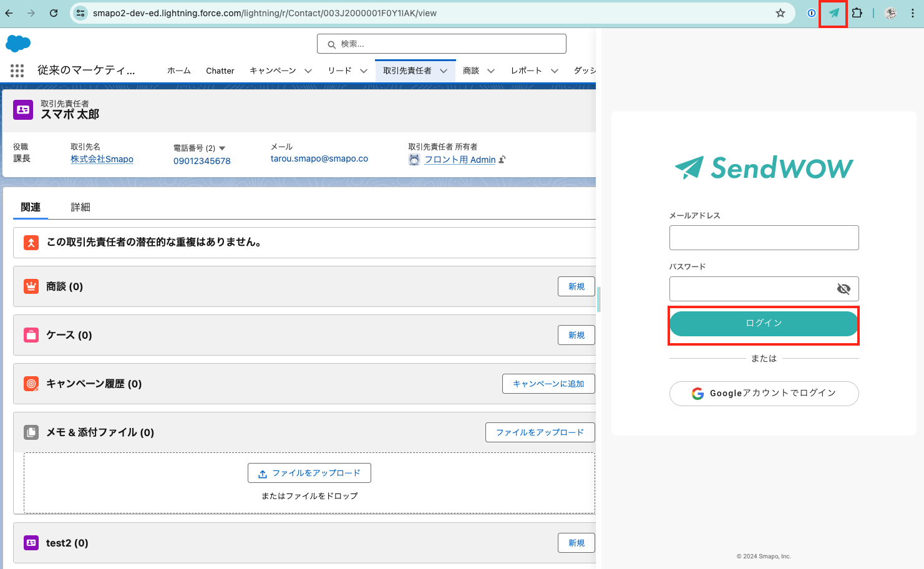Viewport: 924px width, 569px height.
Task: Click the SendWOW logo
Action: click(x=764, y=167)
